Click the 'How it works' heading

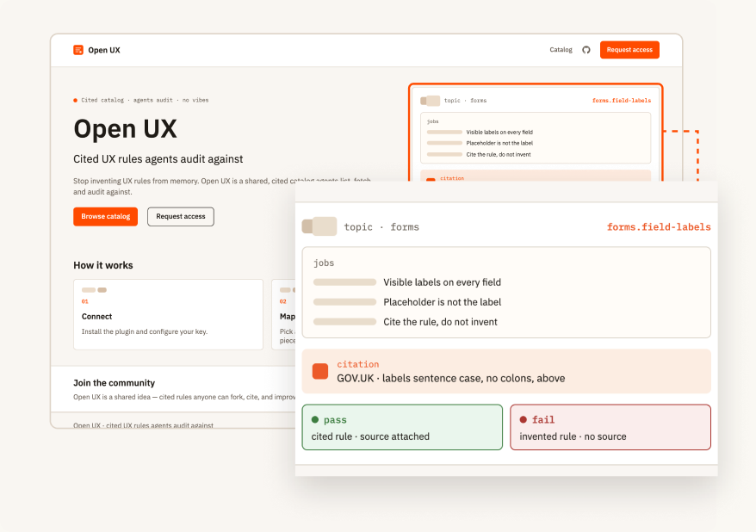coord(103,265)
